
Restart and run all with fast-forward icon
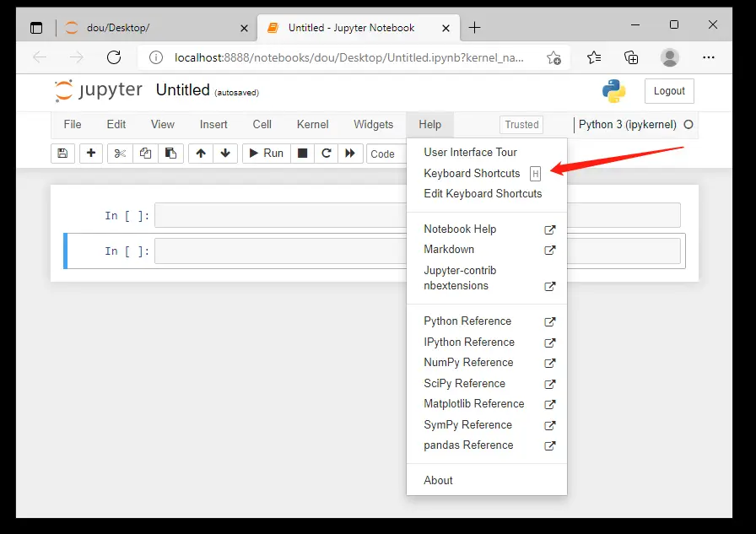pyautogui.click(x=349, y=154)
